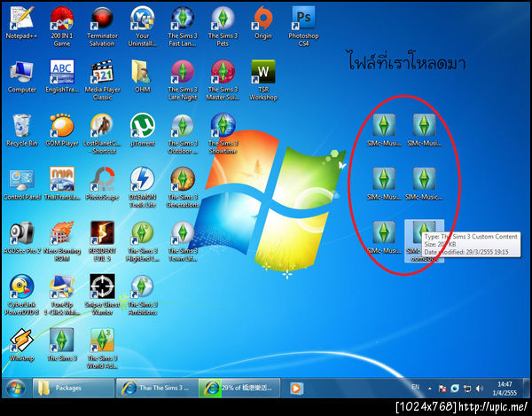The image size is (532, 416).
Task: Open the Origin shortcut
Action: [x=263, y=23]
